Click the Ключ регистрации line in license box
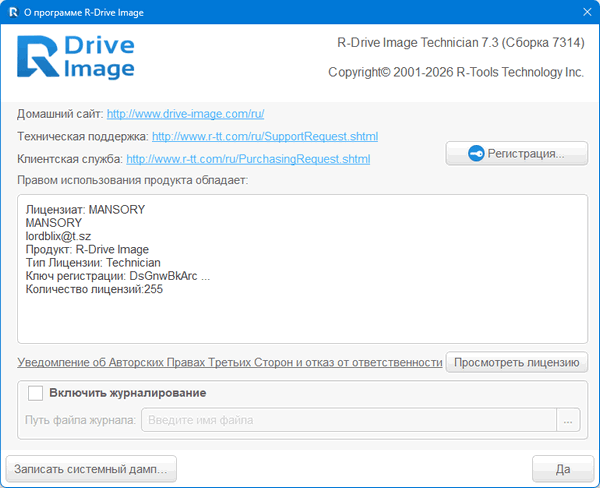This screenshot has width=600, height=488. click(117, 275)
